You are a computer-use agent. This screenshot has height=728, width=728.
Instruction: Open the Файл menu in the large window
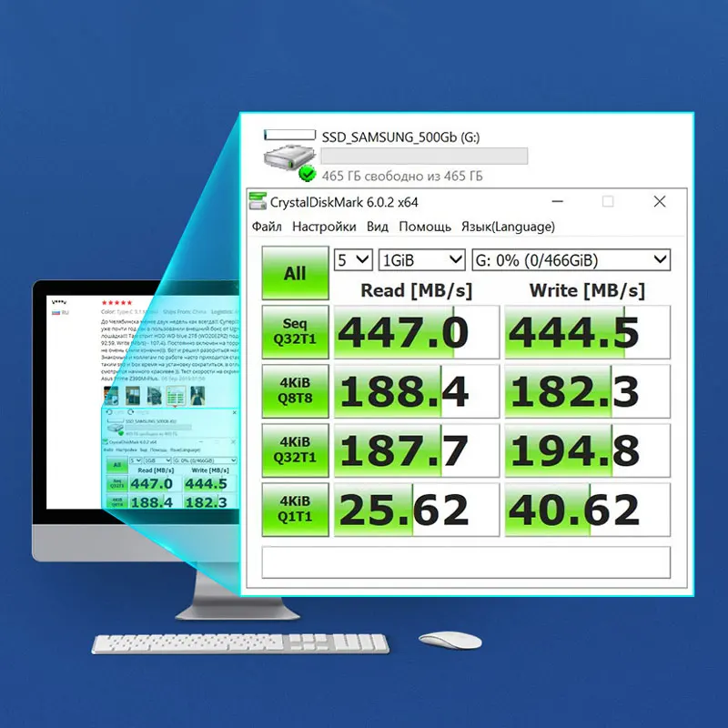pyautogui.click(x=267, y=227)
